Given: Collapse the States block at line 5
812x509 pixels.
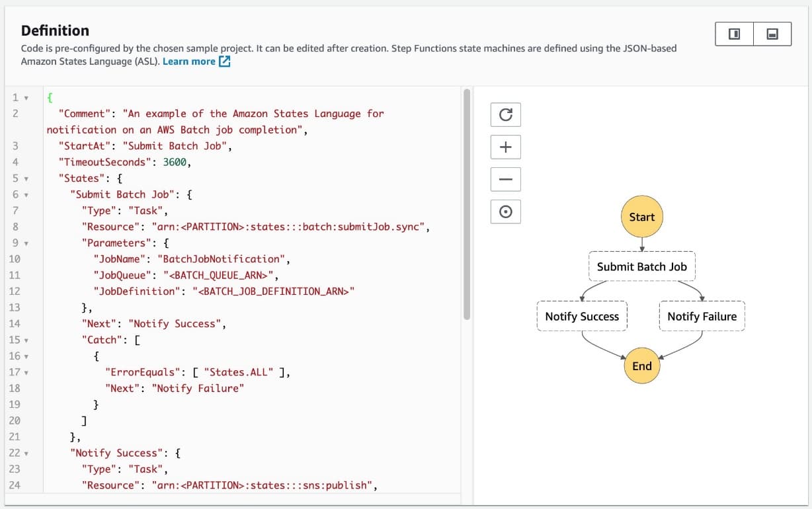Looking at the screenshot, I should 26,178.
